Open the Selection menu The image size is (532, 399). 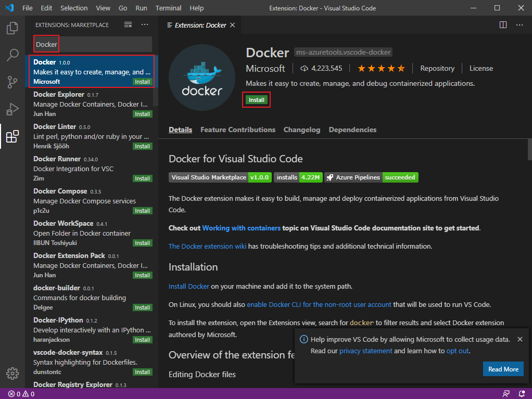(74, 8)
